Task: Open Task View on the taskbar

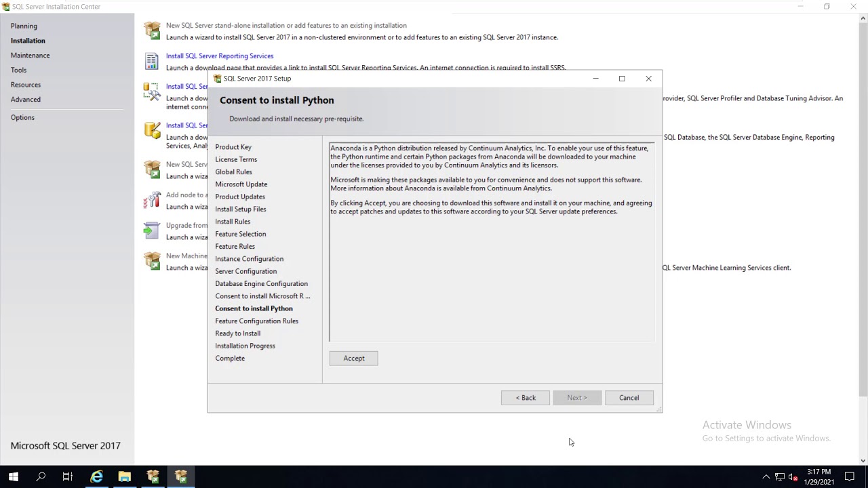Action: 67,476
